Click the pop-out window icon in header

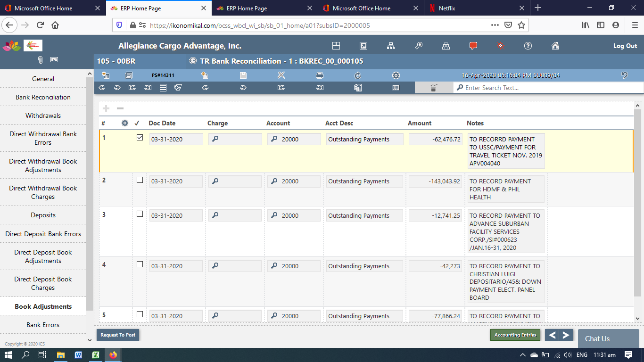click(363, 46)
